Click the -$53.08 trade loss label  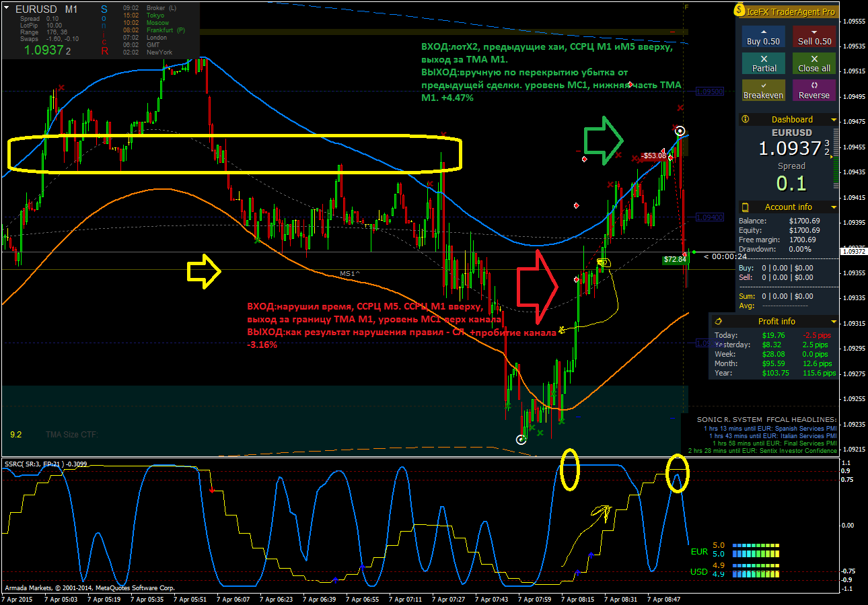pyautogui.click(x=654, y=155)
